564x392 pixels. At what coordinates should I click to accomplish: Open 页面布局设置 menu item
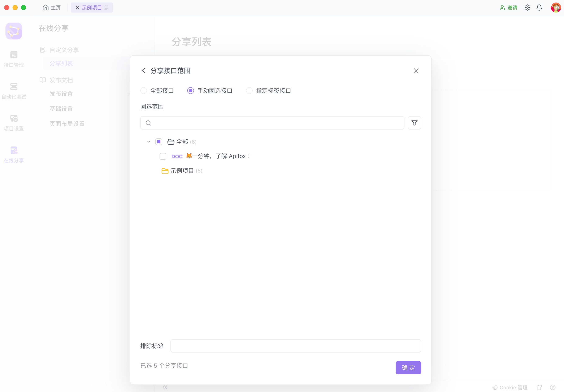pyautogui.click(x=67, y=124)
